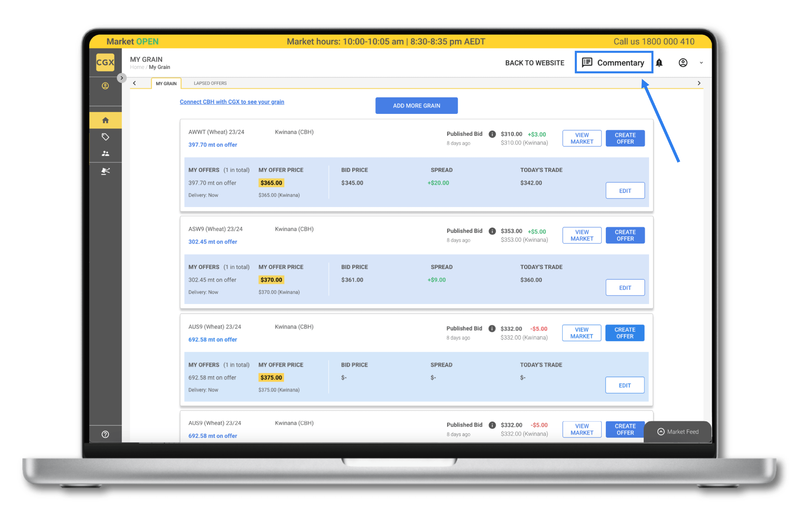The image size is (812, 518).
Task: Select the My Grain tab
Action: [166, 84]
